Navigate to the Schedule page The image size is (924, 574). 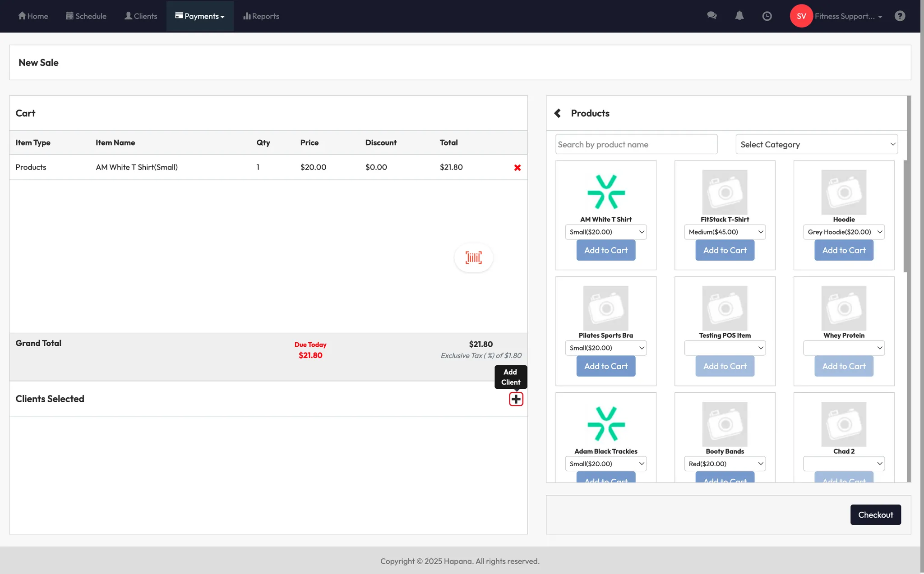coord(86,16)
